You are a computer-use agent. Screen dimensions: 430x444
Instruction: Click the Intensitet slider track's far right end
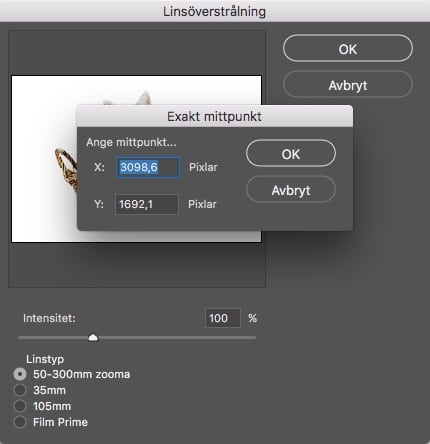click(254, 338)
